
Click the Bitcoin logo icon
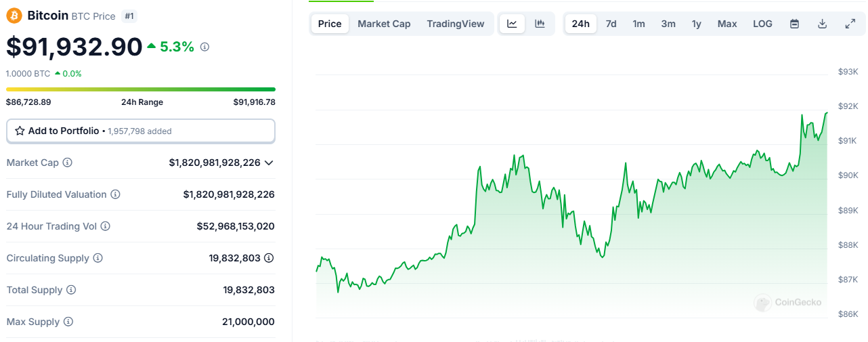14,15
